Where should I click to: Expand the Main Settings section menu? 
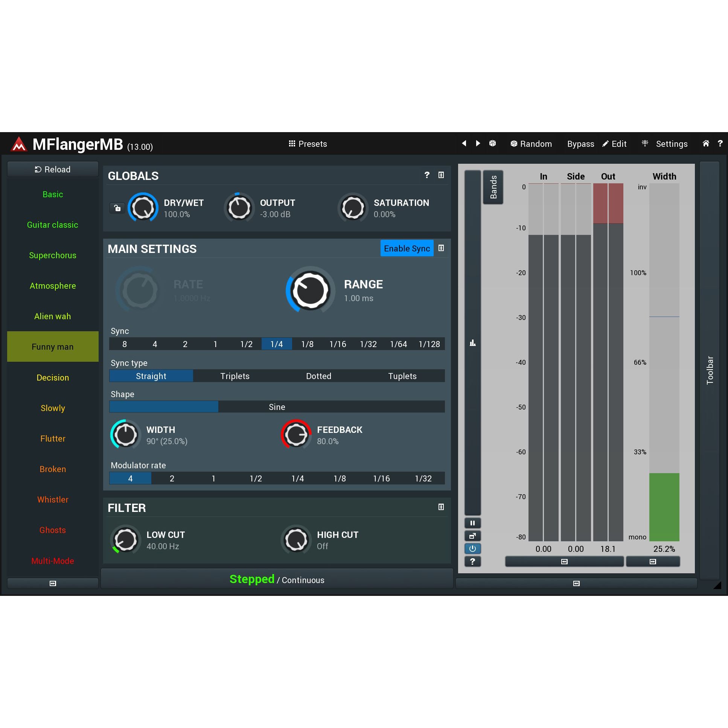point(441,248)
